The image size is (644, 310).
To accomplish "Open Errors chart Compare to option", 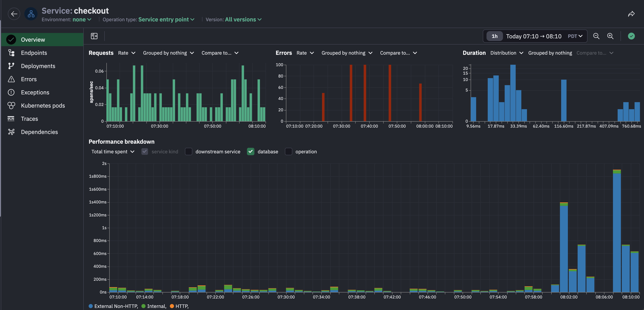I will click(x=398, y=53).
